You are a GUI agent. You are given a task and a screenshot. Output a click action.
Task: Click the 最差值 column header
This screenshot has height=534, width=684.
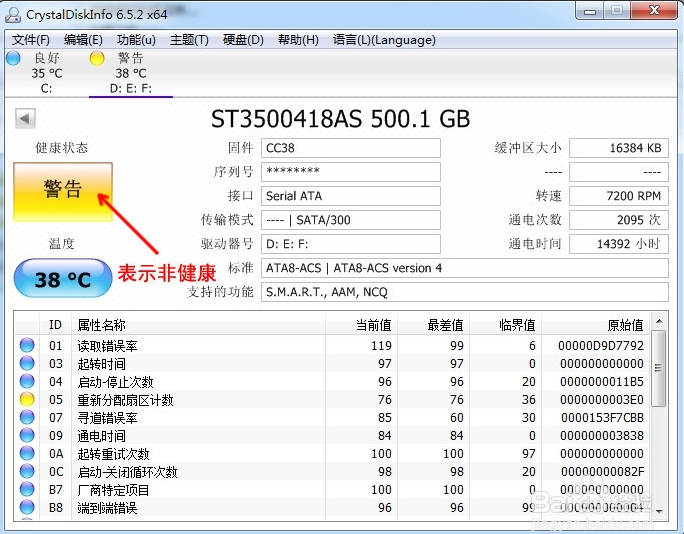tap(433, 325)
